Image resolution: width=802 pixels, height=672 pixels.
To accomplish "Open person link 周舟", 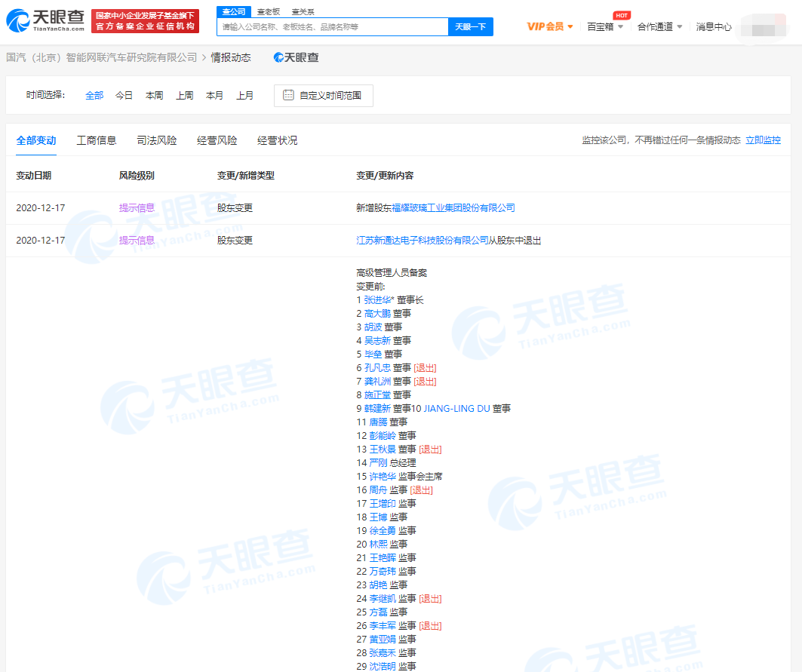I will click(x=379, y=490).
